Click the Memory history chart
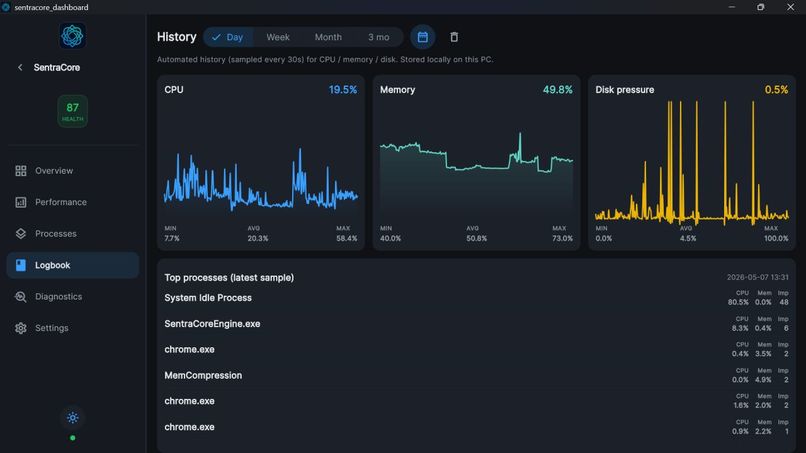The width and height of the screenshot is (806, 453). coord(477,162)
